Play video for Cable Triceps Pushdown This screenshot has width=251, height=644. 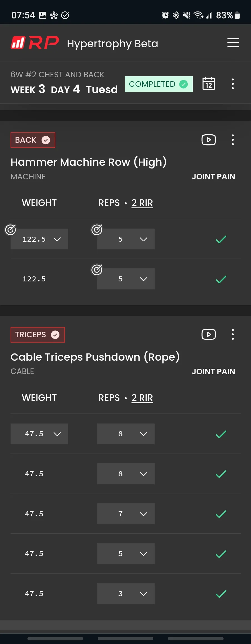click(x=209, y=335)
